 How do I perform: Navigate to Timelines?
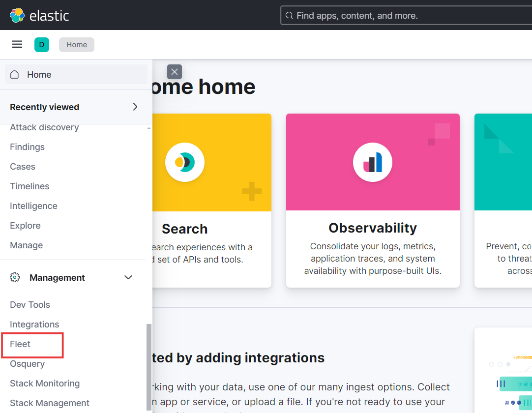[x=30, y=186]
